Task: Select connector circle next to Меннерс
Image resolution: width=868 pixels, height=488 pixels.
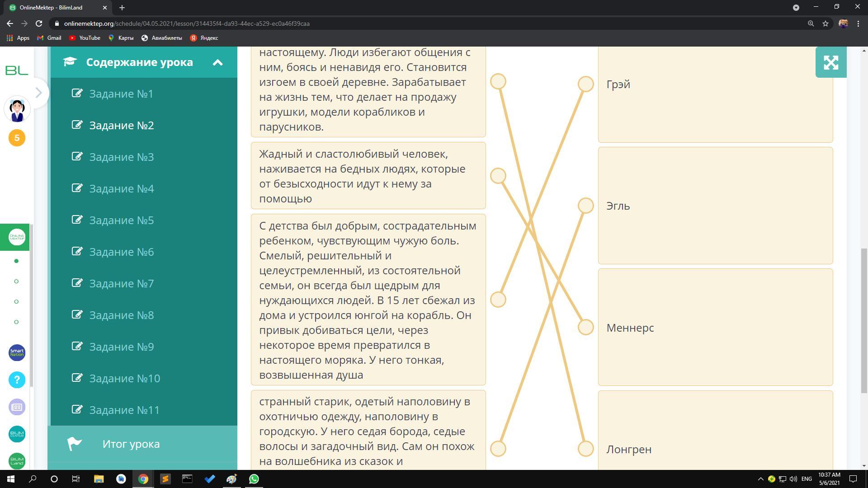Action: tap(585, 327)
